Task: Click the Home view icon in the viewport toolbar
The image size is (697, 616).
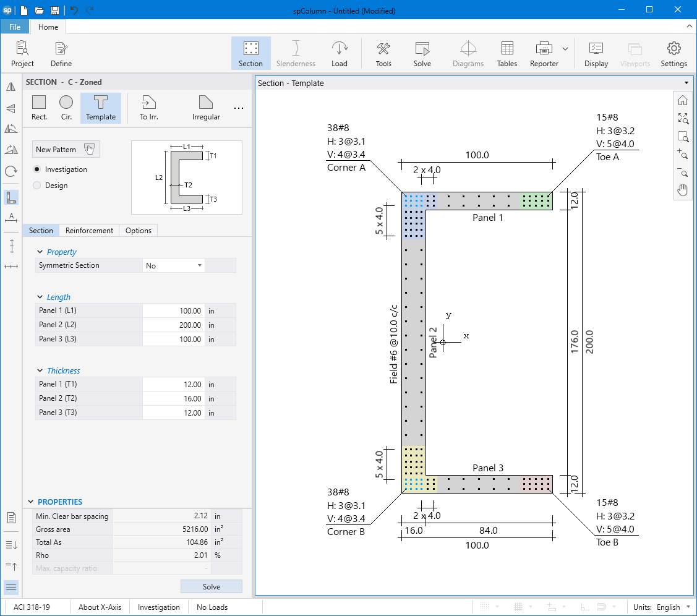Action: coord(683,100)
